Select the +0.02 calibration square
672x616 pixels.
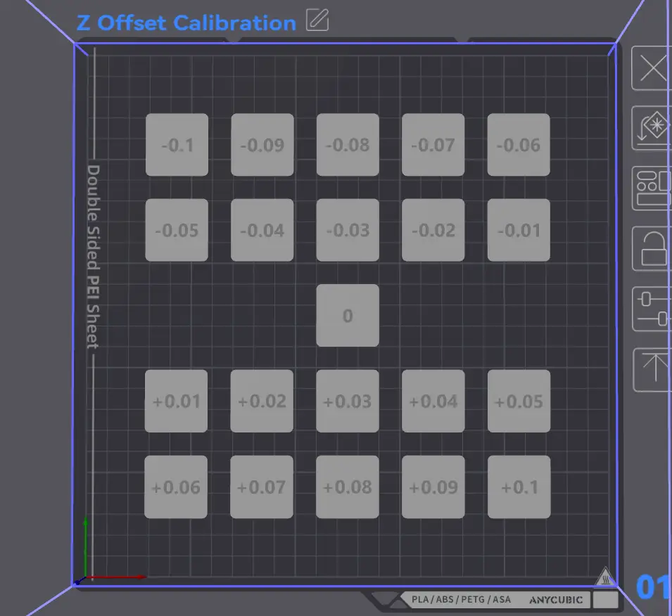pos(262,401)
